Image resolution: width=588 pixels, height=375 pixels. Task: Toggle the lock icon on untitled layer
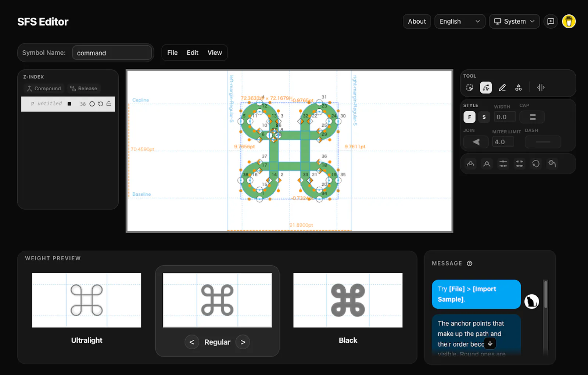109,104
